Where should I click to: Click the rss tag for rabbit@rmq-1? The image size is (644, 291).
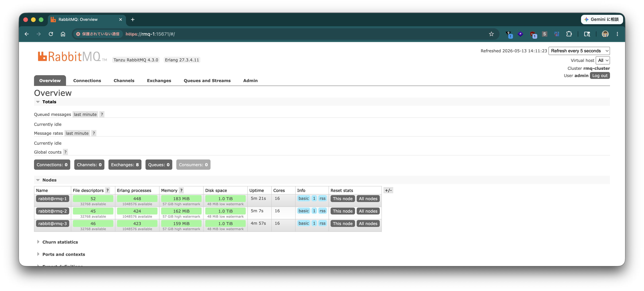[x=323, y=198]
